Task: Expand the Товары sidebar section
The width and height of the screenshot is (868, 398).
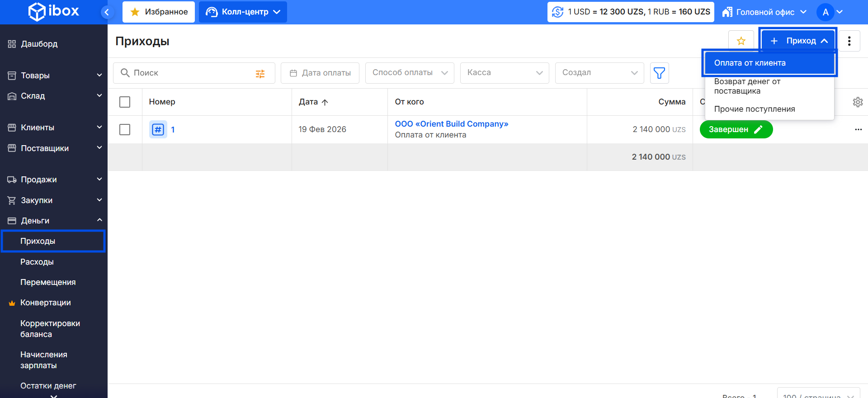Action: pyautogui.click(x=54, y=76)
